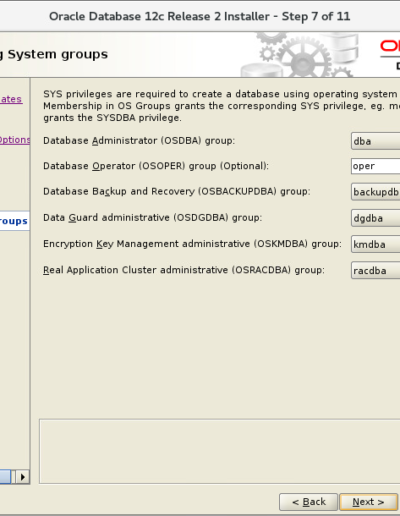Open the OSBACKUPDBA group dropdown
This screenshot has width=400, height=516.
pos(376,192)
